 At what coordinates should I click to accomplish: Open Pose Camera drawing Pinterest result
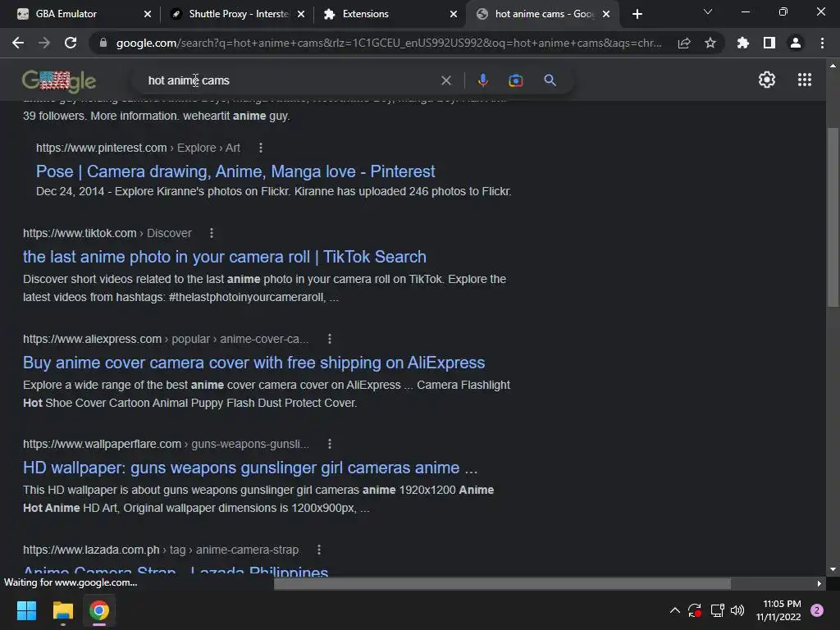point(235,171)
